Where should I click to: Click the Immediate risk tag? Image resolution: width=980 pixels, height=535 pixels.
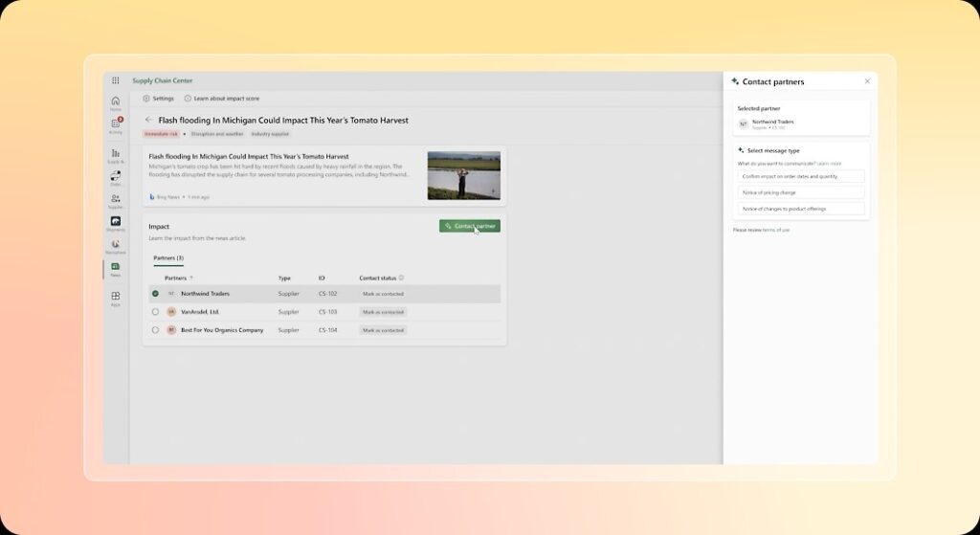point(162,134)
